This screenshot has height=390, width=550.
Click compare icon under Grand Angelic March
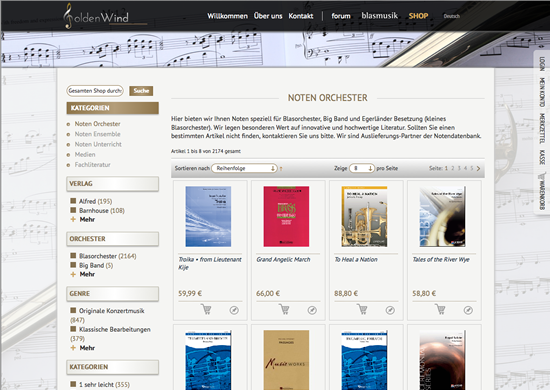[x=312, y=310]
